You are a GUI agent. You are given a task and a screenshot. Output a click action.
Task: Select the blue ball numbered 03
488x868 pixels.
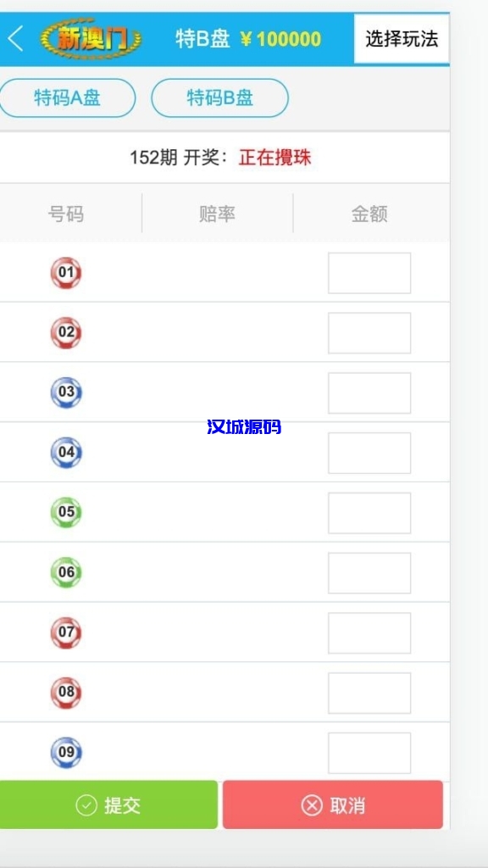[x=67, y=392]
